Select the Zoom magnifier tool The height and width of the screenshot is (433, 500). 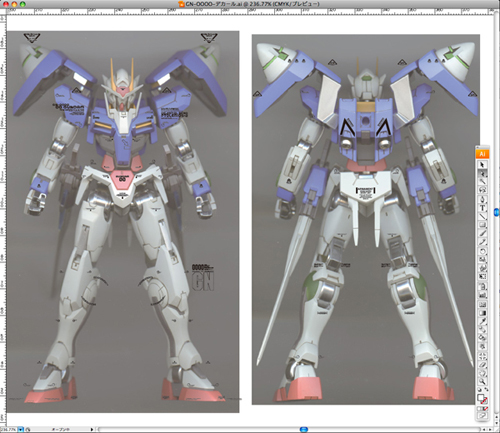(x=482, y=382)
